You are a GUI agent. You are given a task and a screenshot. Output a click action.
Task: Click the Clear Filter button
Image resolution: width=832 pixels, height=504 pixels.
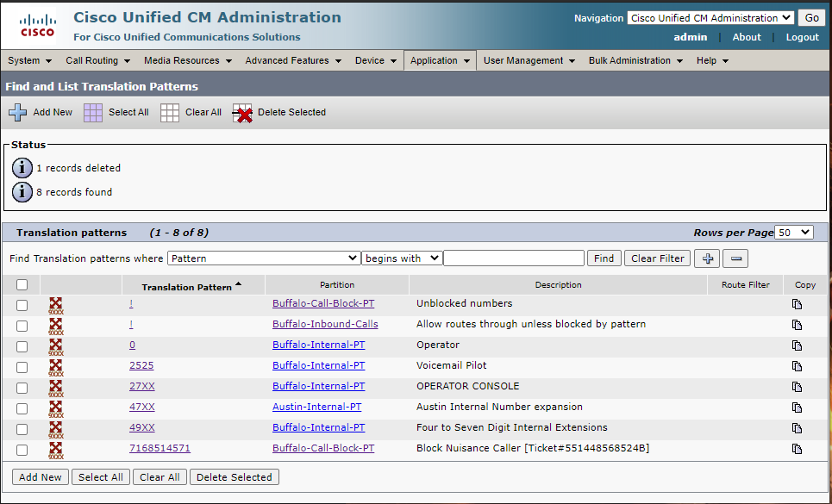coord(658,258)
